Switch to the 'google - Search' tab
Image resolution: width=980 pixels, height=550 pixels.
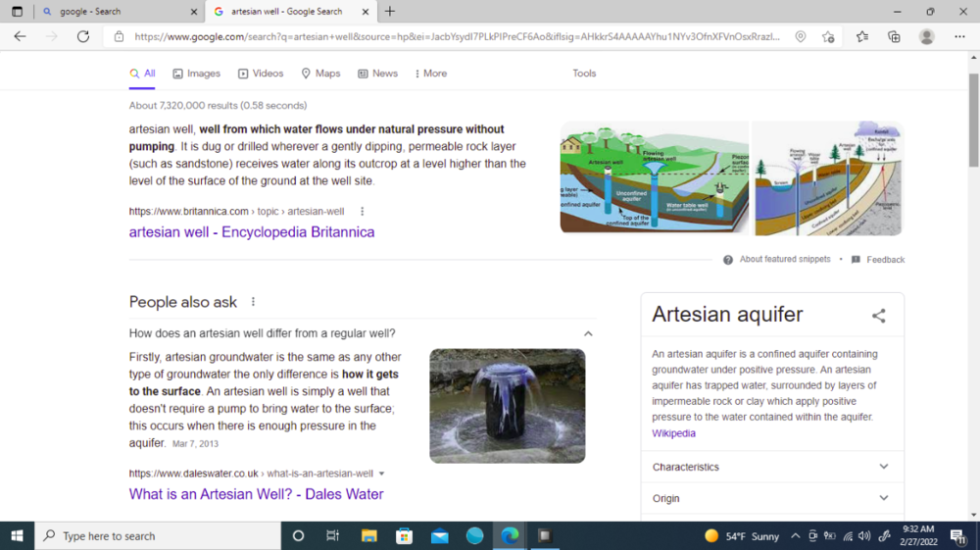pos(119,11)
